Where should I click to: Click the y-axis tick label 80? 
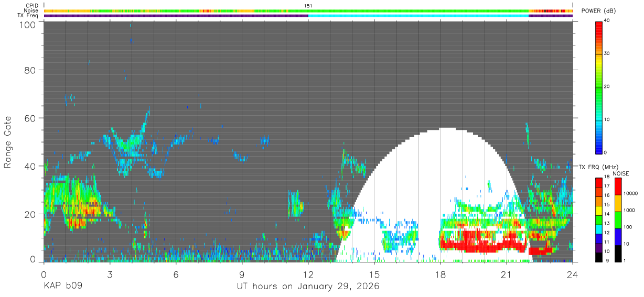click(x=30, y=70)
